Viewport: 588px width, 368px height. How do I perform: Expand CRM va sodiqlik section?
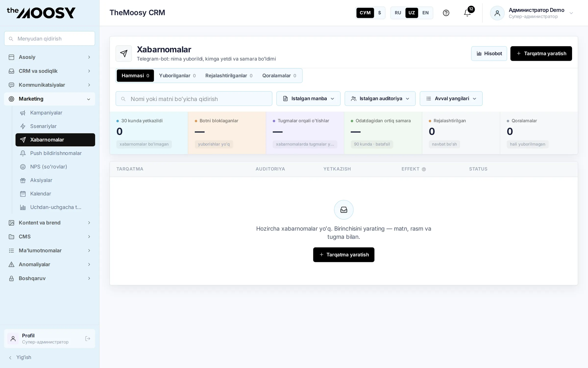(49, 71)
